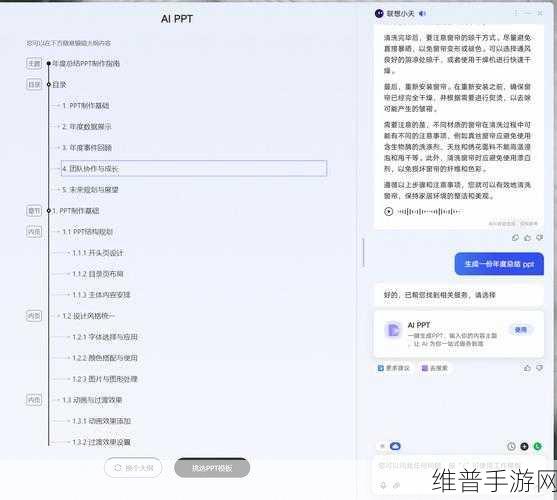The height and width of the screenshot is (500, 557).
Task: Click the small icon left of cloud
Action: click(x=383, y=446)
